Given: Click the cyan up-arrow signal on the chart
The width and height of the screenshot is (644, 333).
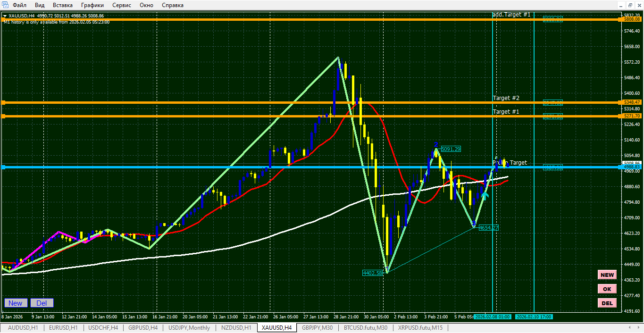Looking at the screenshot, I should click(485, 195).
